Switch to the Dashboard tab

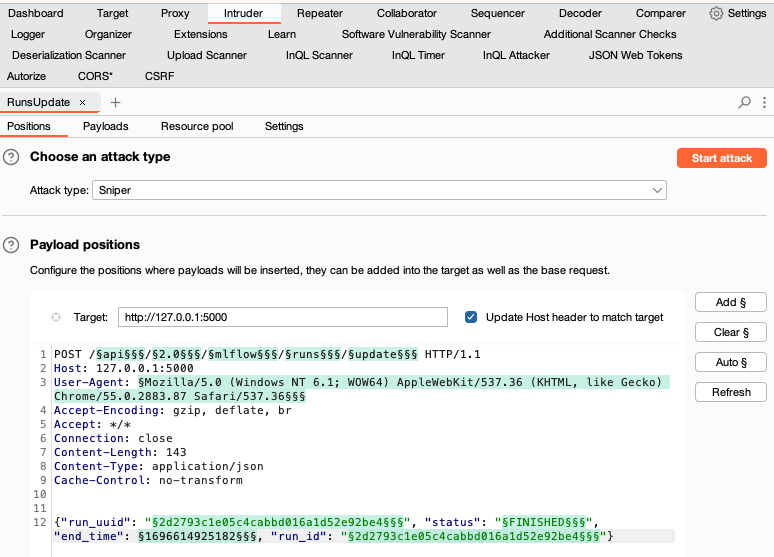(36, 13)
